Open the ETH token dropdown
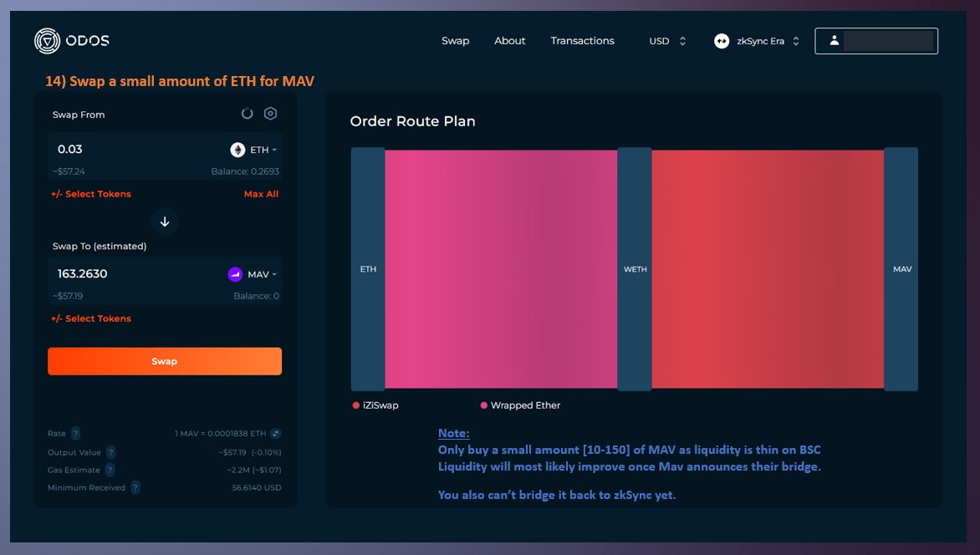 pyautogui.click(x=253, y=150)
